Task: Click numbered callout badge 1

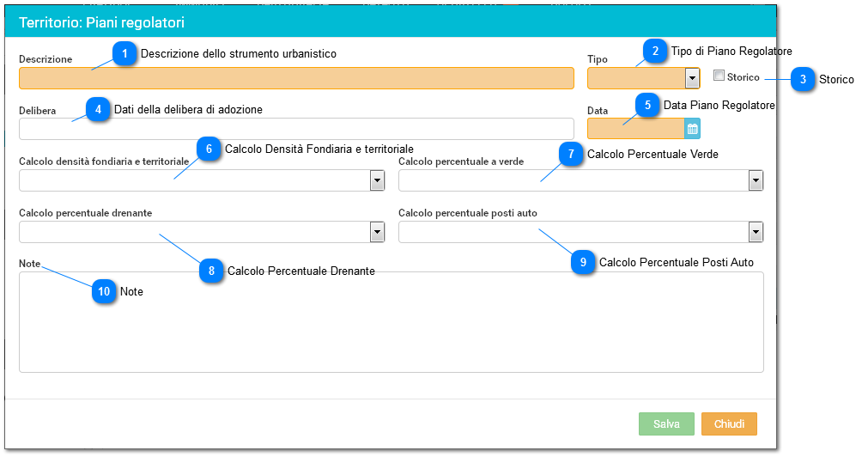Action: [124, 54]
